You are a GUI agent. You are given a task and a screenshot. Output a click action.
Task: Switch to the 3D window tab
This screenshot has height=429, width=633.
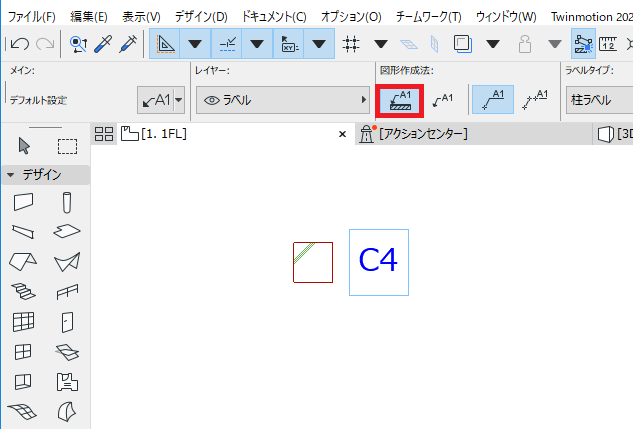614,134
